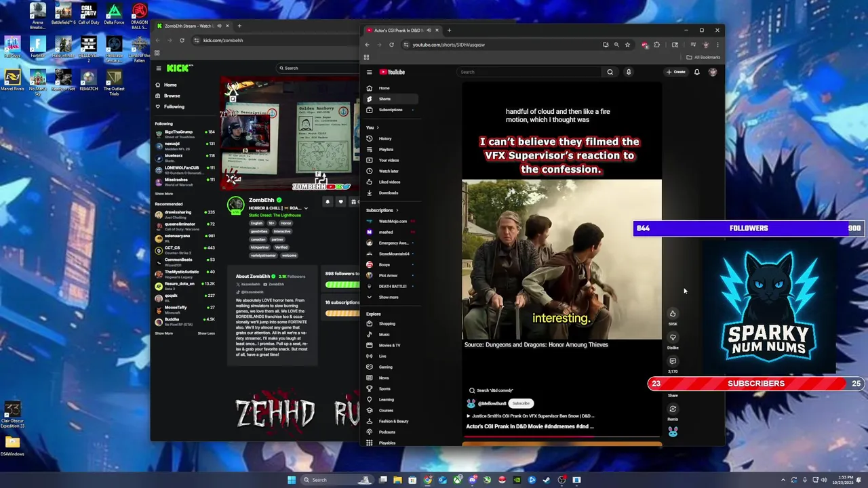868x488 pixels.
Task: Open the @MellowBun8 channel link
Action: coord(494,403)
